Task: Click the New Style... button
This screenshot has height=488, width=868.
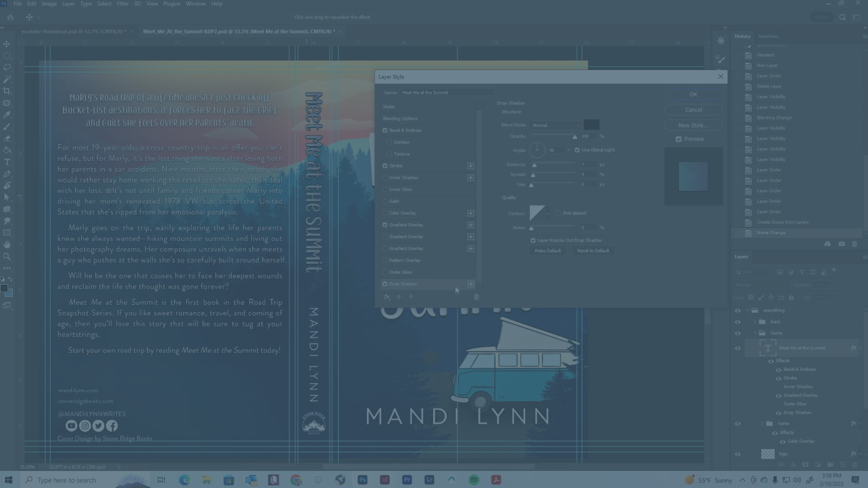Action: (693, 125)
